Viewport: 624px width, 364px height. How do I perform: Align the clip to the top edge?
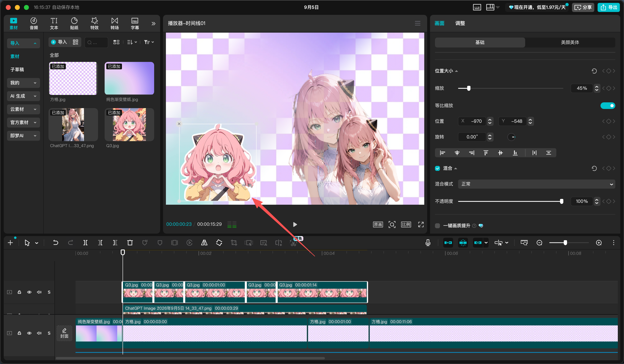coord(486,153)
